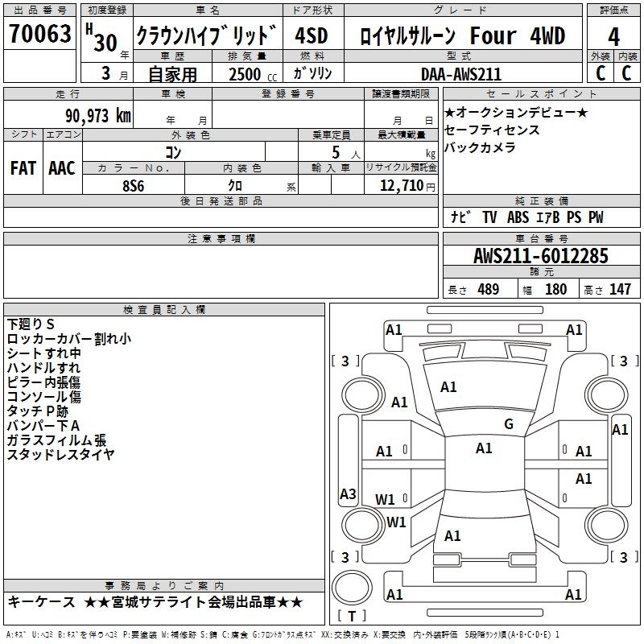Click the recycle deposit 12,710円
644x644 pixels.
click(407, 186)
